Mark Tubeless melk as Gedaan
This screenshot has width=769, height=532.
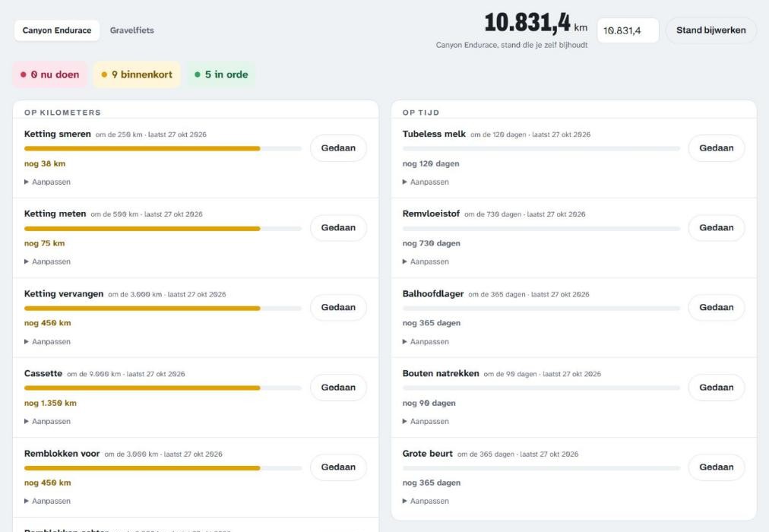coord(717,148)
